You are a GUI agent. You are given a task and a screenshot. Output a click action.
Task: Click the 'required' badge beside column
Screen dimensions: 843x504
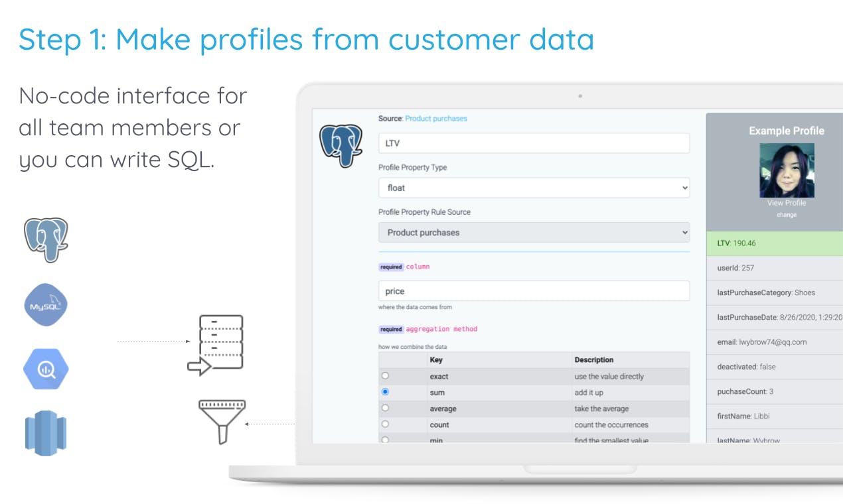point(391,267)
